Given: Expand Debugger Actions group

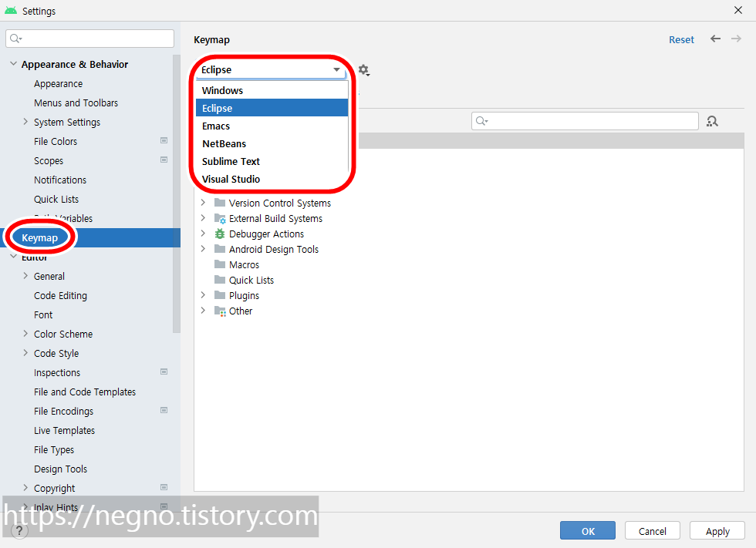Looking at the screenshot, I should [x=203, y=234].
